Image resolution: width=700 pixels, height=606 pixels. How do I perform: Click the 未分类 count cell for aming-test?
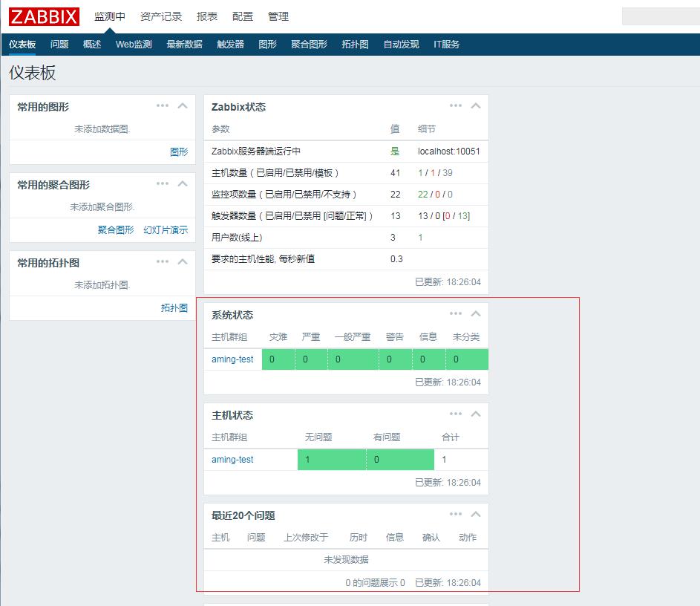[467, 359]
